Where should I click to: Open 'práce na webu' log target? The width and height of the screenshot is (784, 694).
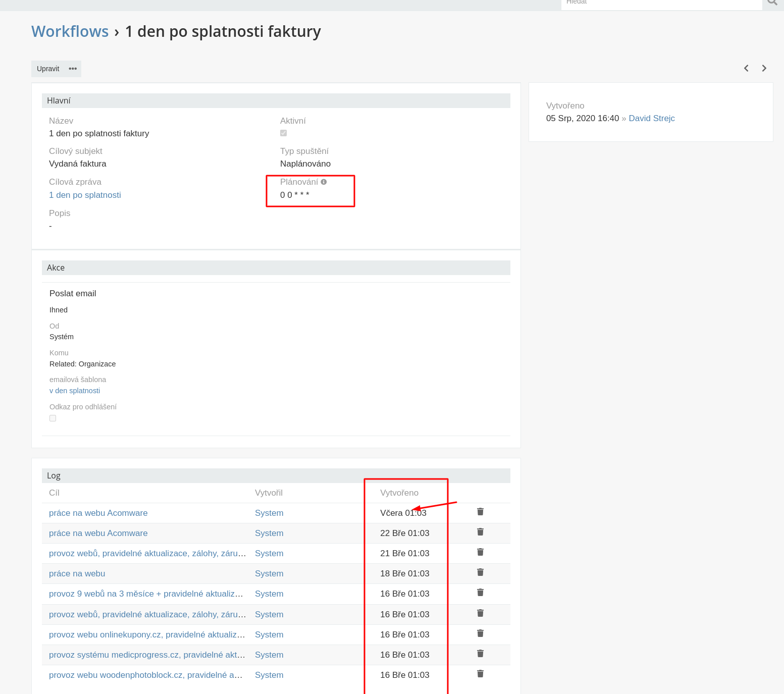pyautogui.click(x=77, y=573)
